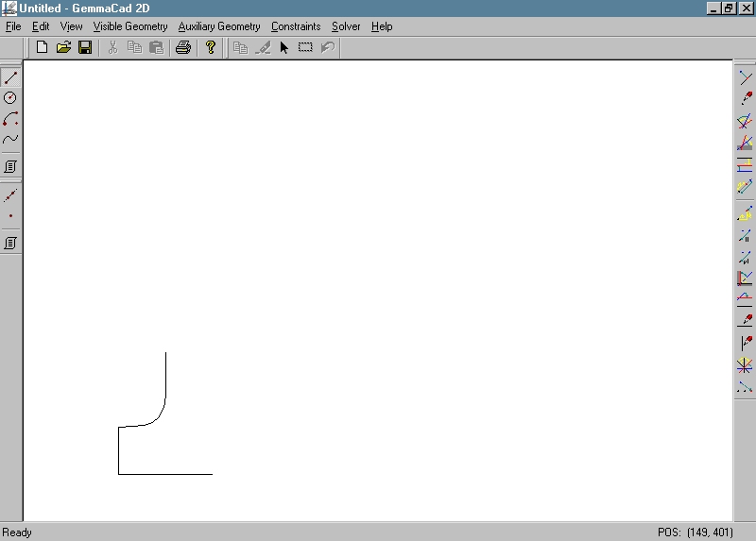The height and width of the screenshot is (541, 756).
Task: Click the tangent arc on red line icon
Action: click(745, 298)
